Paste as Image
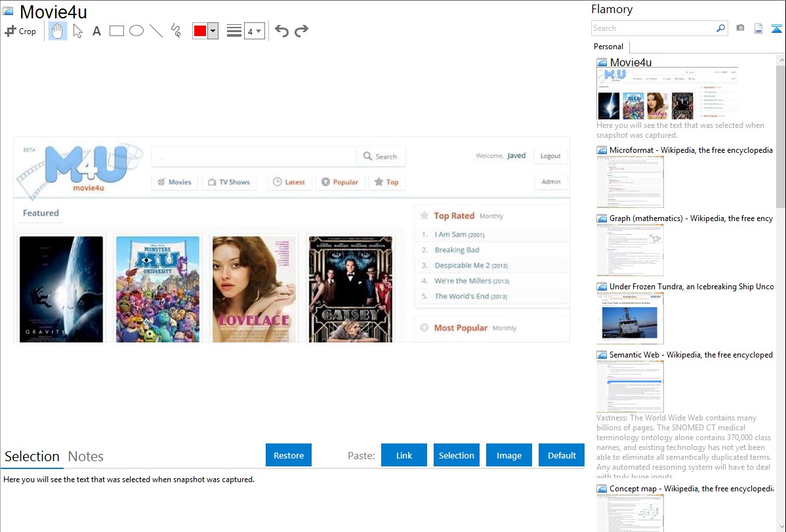This screenshot has height=532, width=786. coord(509,455)
